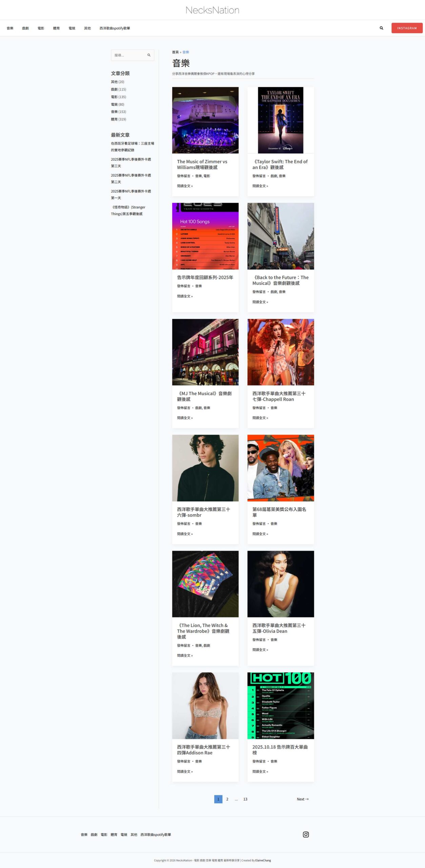Click the sidebar search input field

[x=129, y=55]
